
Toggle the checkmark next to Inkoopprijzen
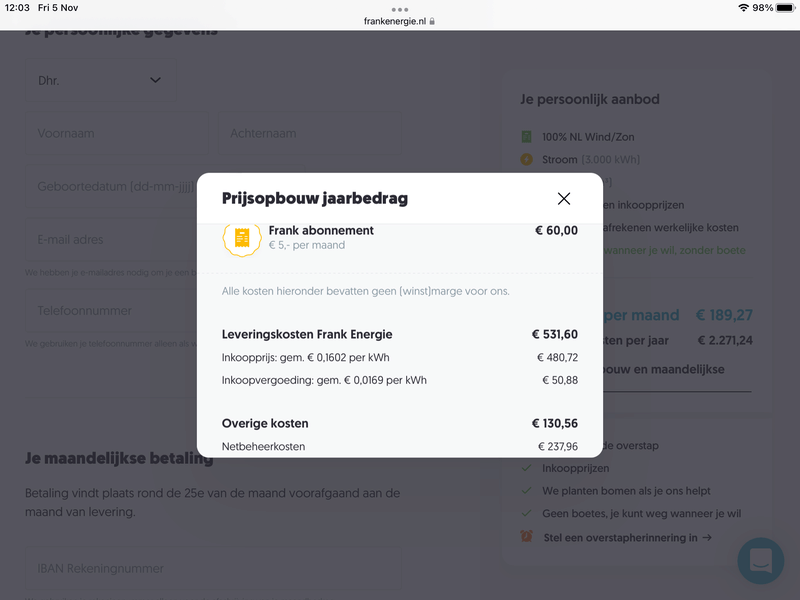click(x=527, y=468)
